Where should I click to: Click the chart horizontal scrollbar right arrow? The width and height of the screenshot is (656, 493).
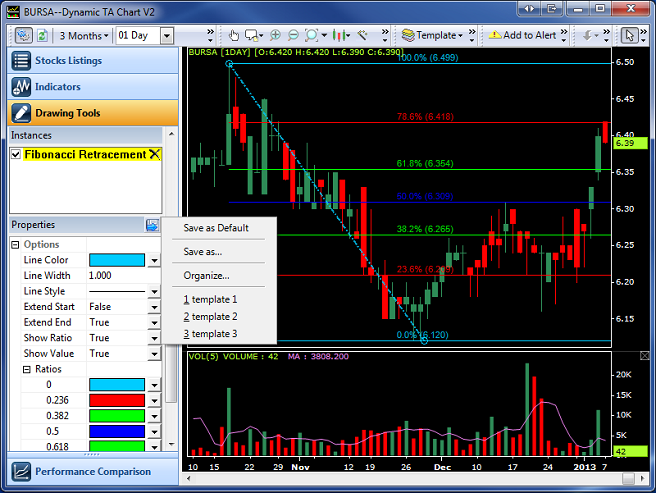643,478
